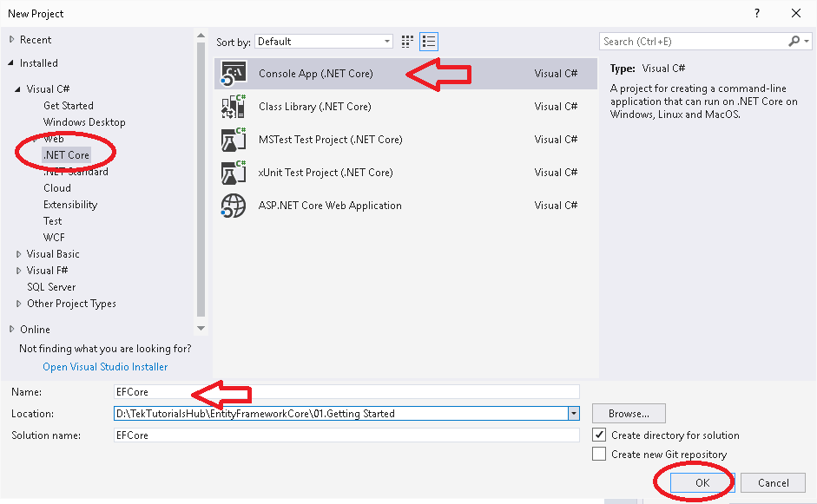817x504 pixels.
Task: Open the help question mark button
Action: coord(756,14)
